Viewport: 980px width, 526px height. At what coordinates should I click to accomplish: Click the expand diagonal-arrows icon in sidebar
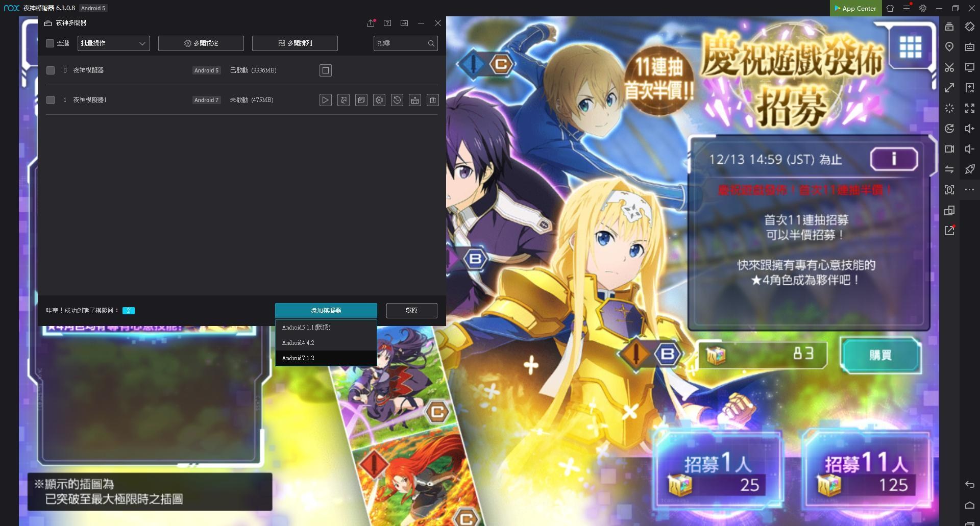tap(949, 88)
